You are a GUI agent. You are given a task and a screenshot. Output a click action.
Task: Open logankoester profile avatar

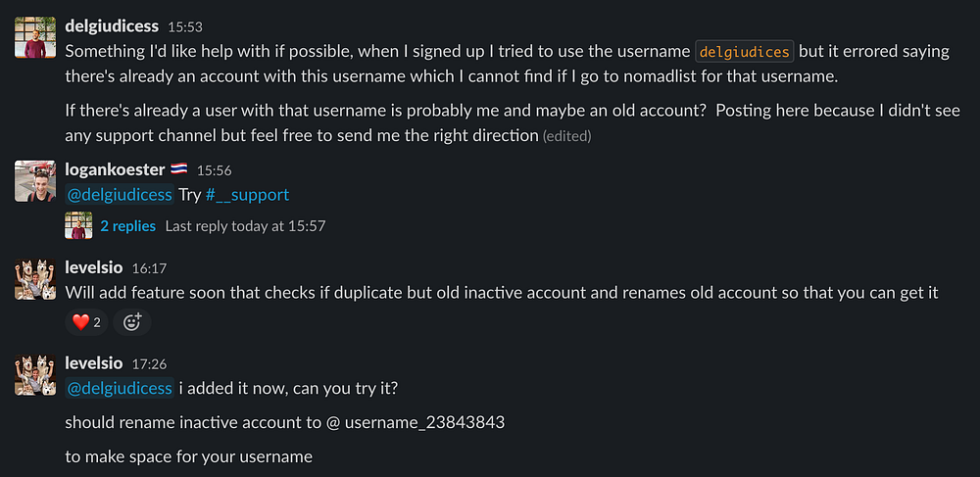34,181
